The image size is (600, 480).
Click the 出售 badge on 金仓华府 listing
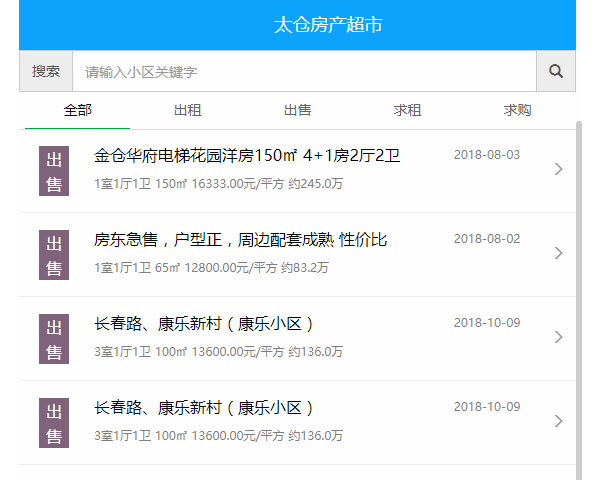pyautogui.click(x=54, y=171)
